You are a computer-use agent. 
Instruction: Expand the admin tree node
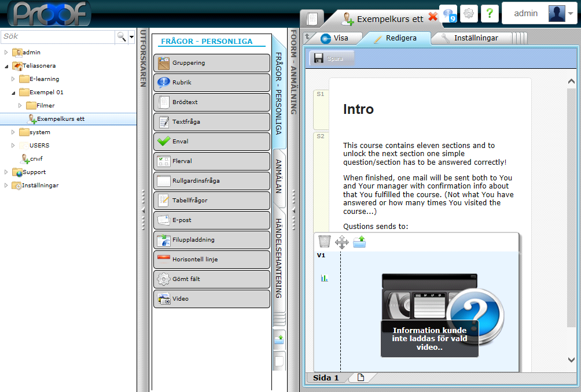click(6, 53)
